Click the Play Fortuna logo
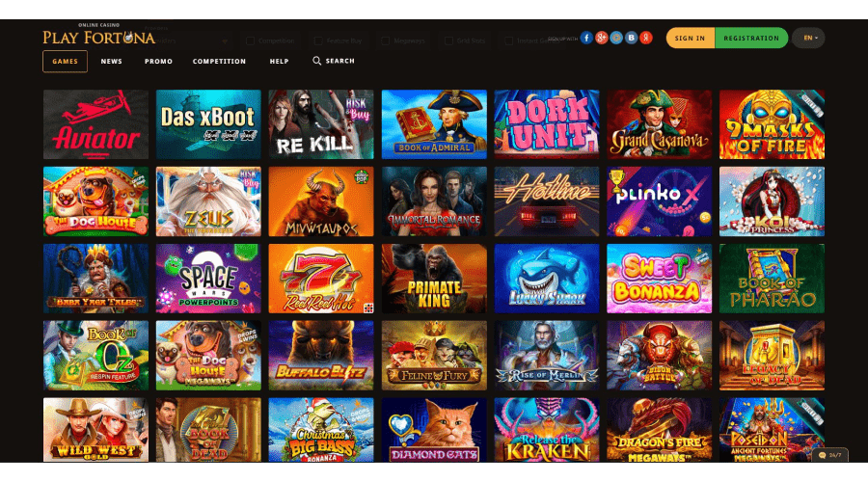This screenshot has width=868, height=482. pyautogui.click(x=98, y=36)
